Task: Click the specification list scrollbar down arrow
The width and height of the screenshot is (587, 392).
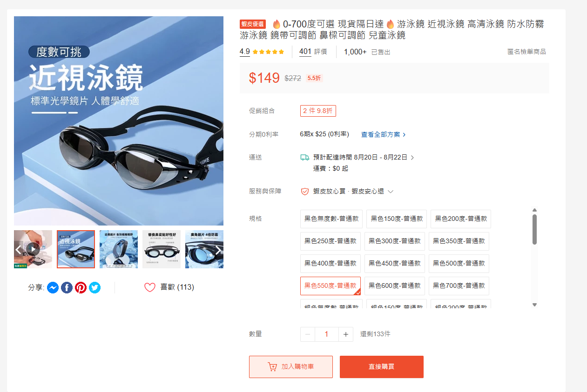Action: [534, 305]
